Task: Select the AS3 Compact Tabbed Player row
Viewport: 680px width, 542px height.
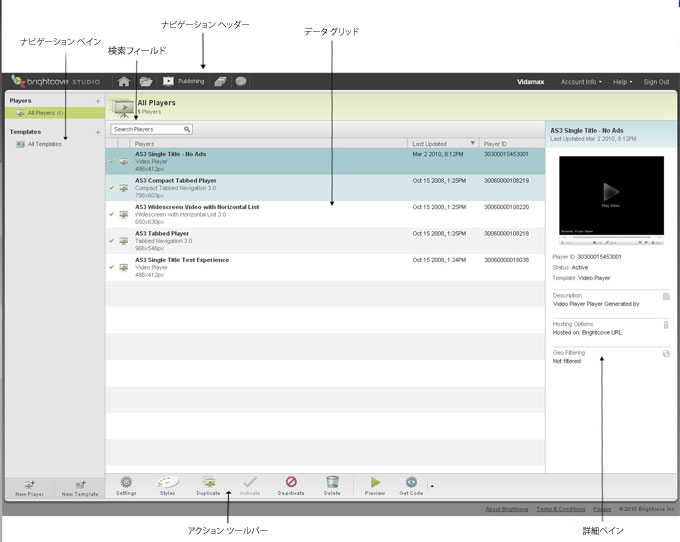Action: pos(325,188)
